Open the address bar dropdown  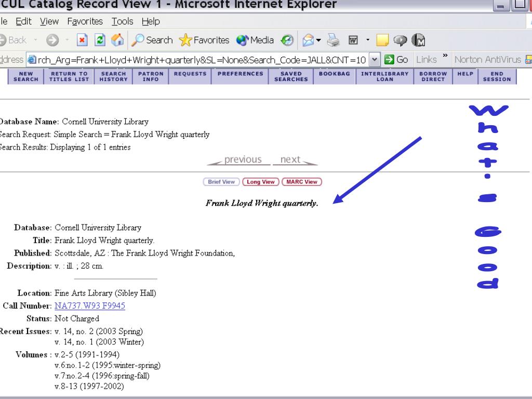click(x=374, y=60)
